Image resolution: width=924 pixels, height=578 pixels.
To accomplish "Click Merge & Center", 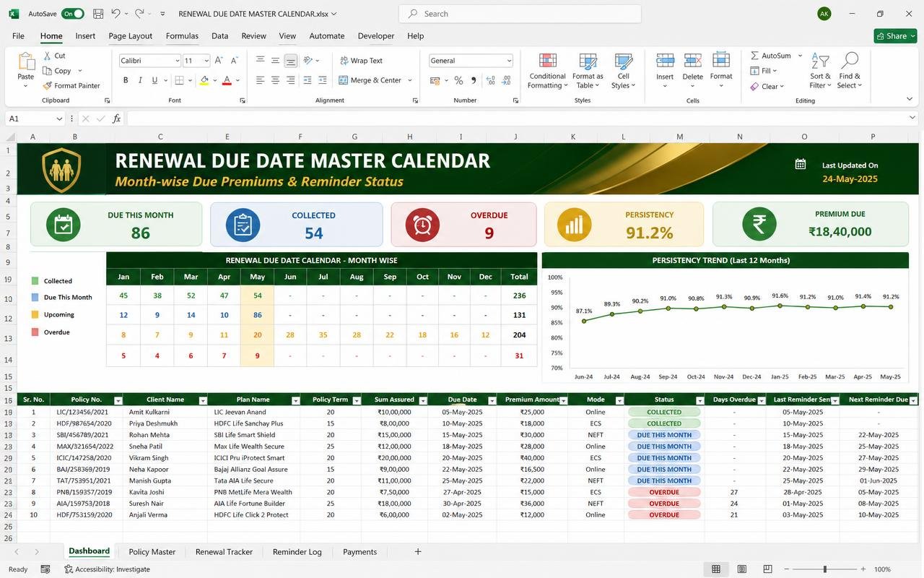I will pyautogui.click(x=370, y=80).
